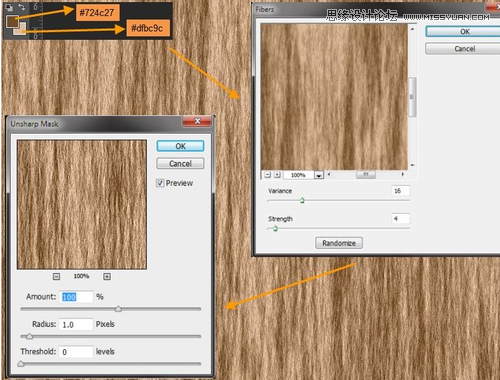Click the 100% zoom field in Fibers
Viewport: 500px width, 380px height.
pyautogui.click(x=298, y=175)
